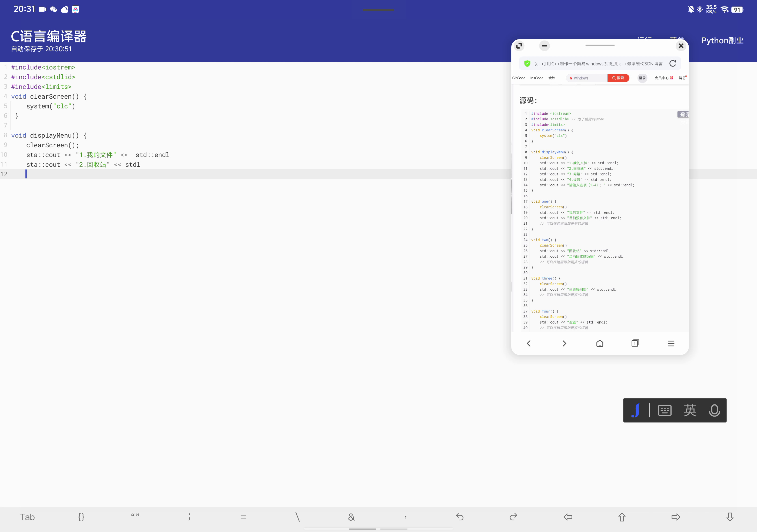Tap the voice input microphone icon
This screenshot has width=757, height=532.
(x=714, y=410)
